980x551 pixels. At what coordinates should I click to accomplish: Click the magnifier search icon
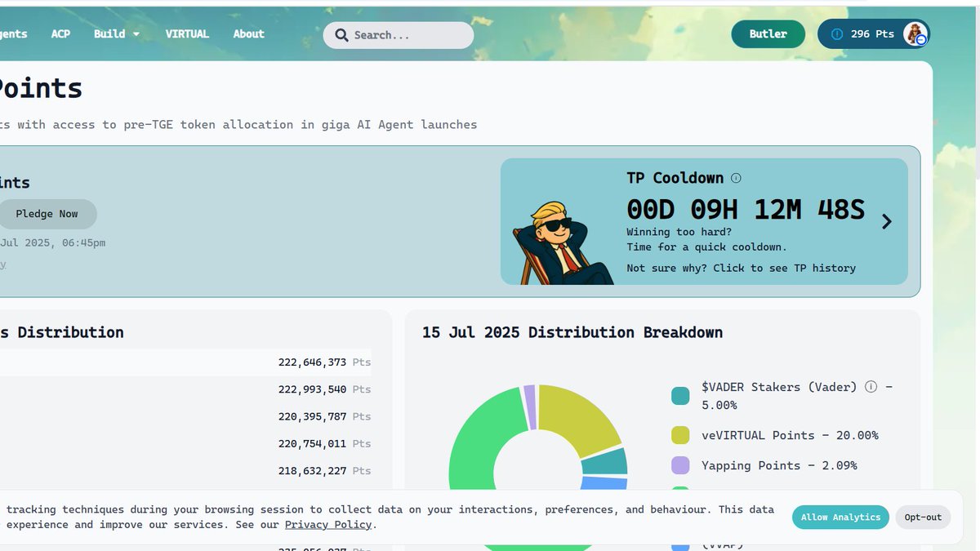342,35
